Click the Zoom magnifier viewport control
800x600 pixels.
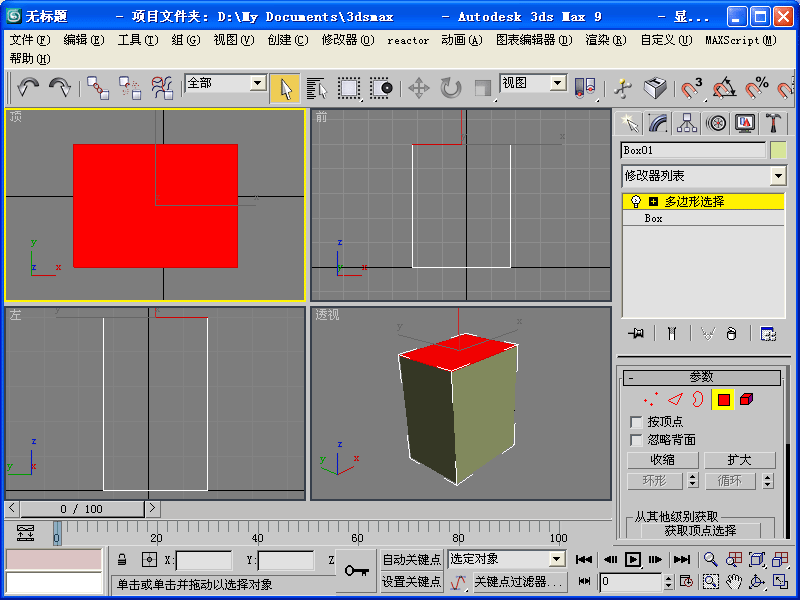[711, 560]
